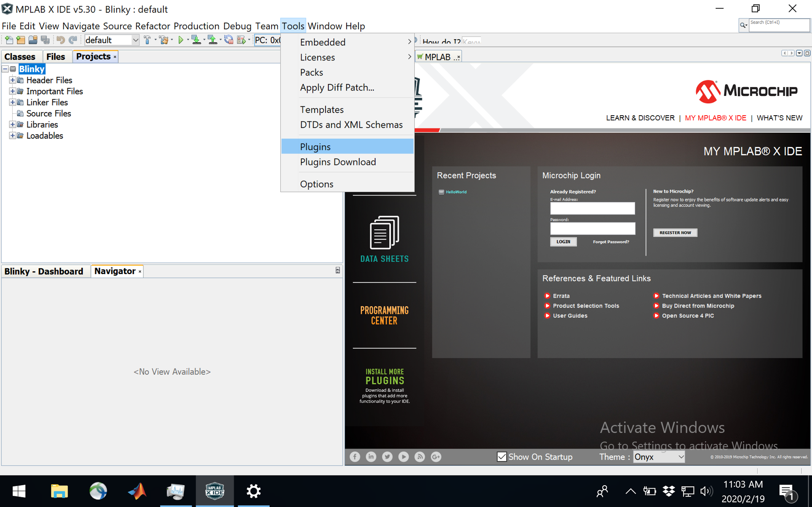Open the LEARN & DISCOVER page link
Viewport: 812px width, 507px height.
coord(640,118)
